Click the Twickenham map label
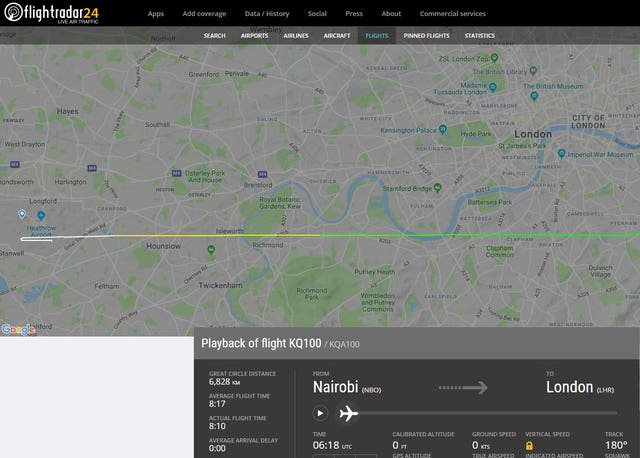 click(x=220, y=285)
